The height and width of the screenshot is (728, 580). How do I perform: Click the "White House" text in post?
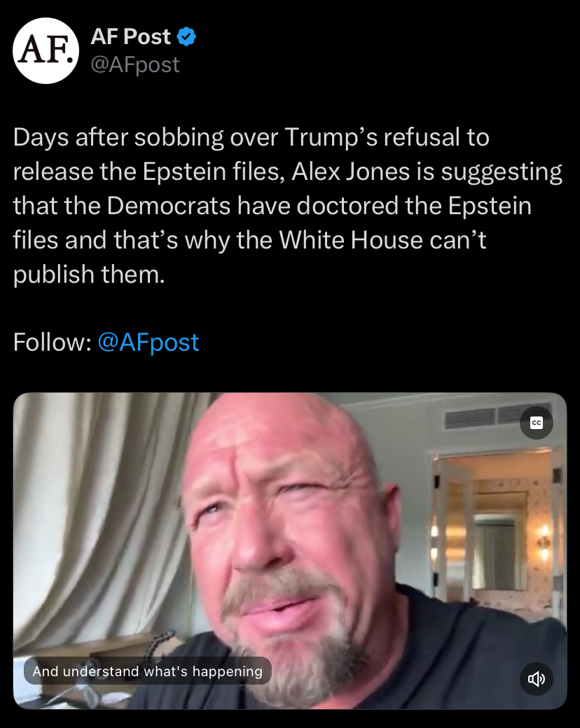(x=351, y=240)
